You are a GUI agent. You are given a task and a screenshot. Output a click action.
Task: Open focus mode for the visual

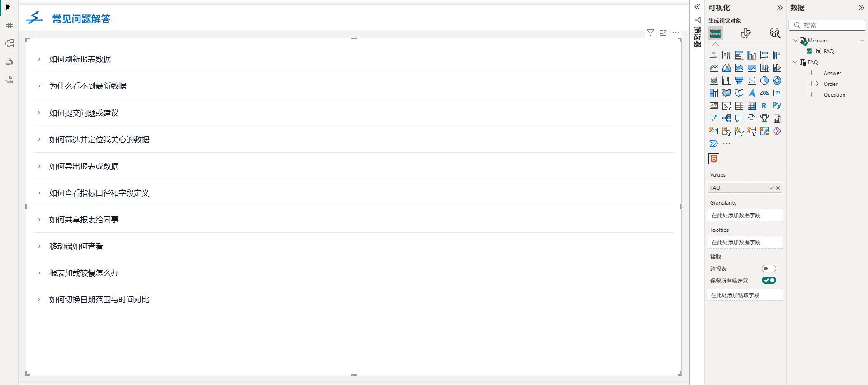663,33
